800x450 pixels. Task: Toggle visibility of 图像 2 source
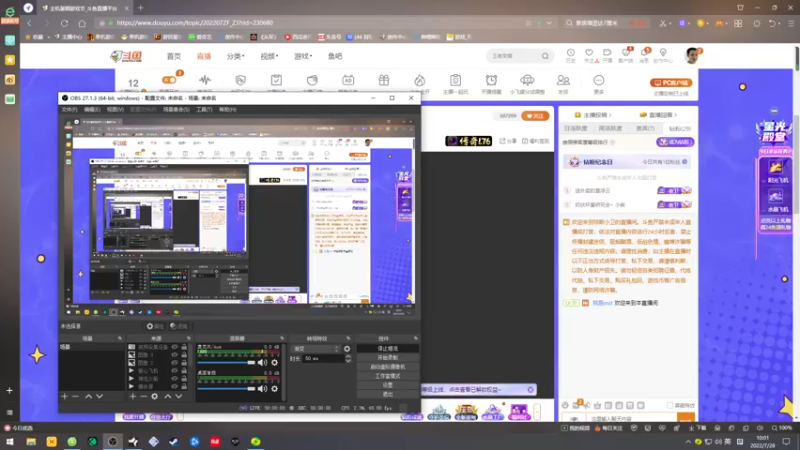(174, 363)
